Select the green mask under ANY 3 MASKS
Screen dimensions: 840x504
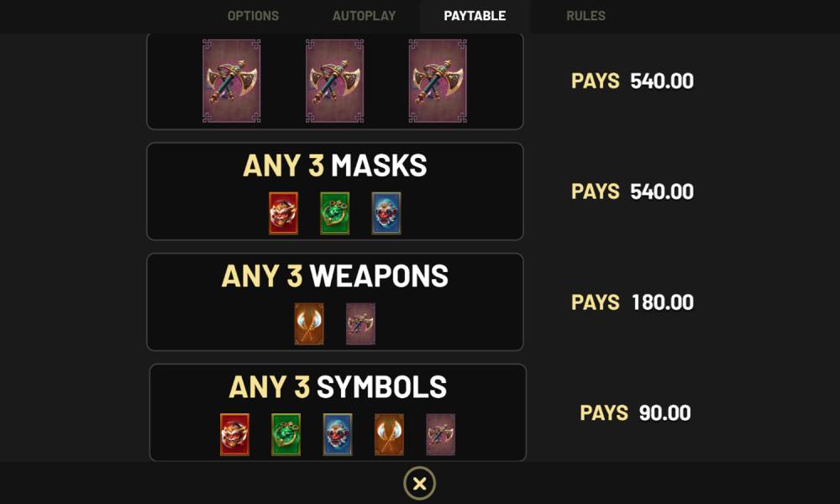click(x=335, y=213)
